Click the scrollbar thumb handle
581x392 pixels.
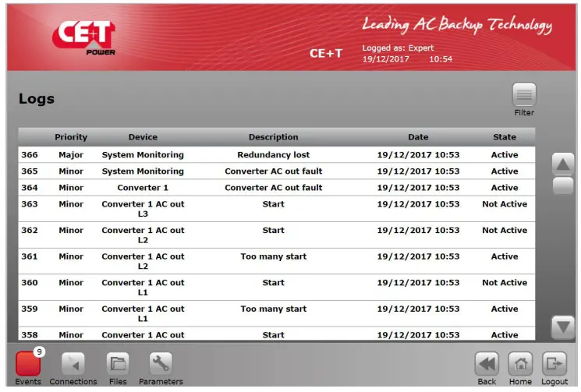coord(563,185)
